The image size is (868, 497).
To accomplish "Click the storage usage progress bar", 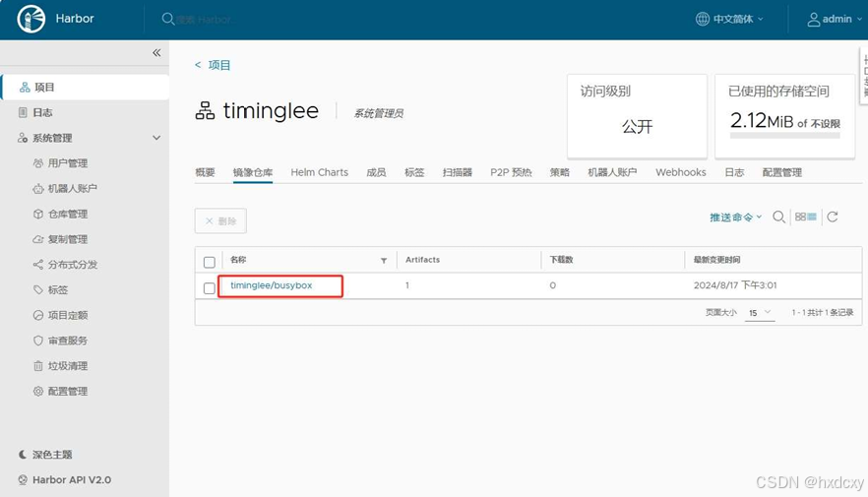I will [x=785, y=135].
